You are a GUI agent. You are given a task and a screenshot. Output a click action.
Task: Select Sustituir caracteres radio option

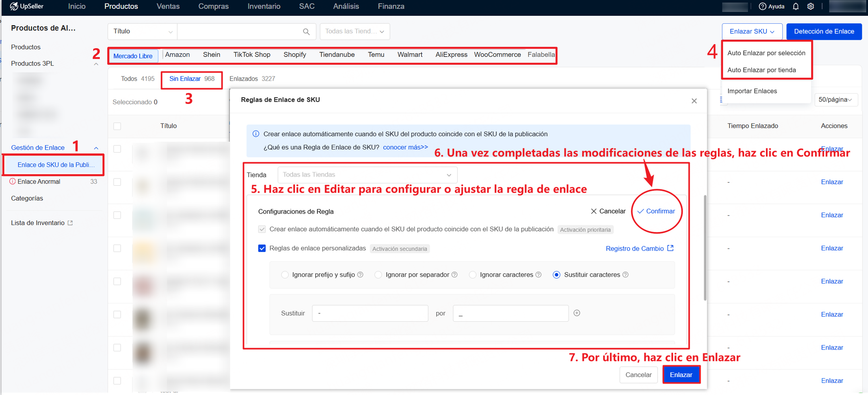(556, 274)
